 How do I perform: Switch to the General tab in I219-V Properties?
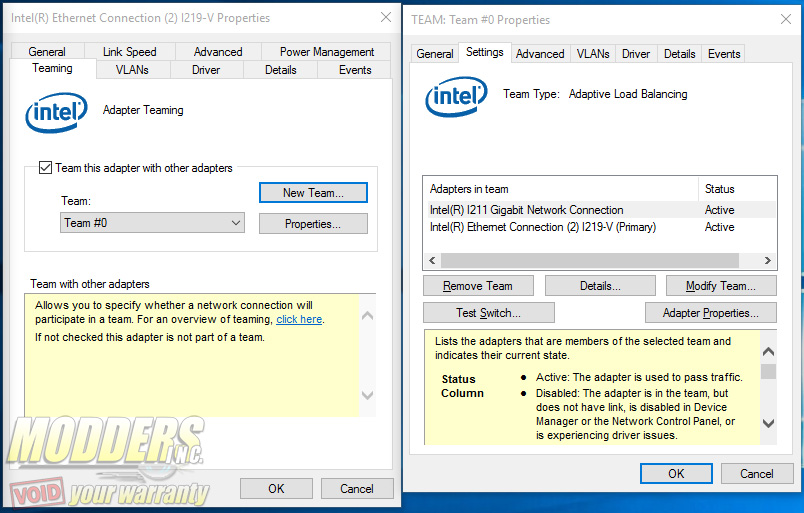click(47, 52)
